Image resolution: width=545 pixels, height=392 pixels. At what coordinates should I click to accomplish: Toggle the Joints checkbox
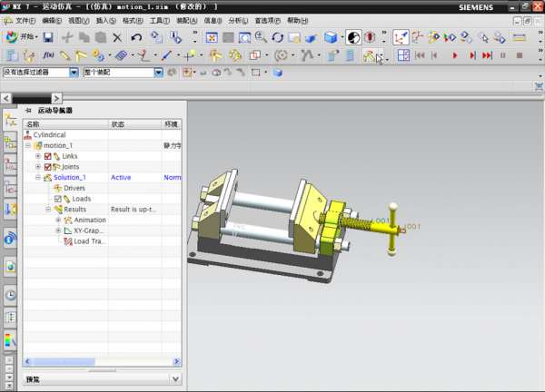[48, 167]
